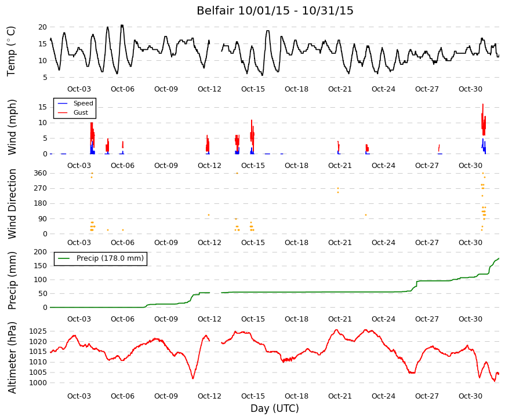Click Oct-15 tick under the wind direction chart
505x420 pixels.
(253, 243)
